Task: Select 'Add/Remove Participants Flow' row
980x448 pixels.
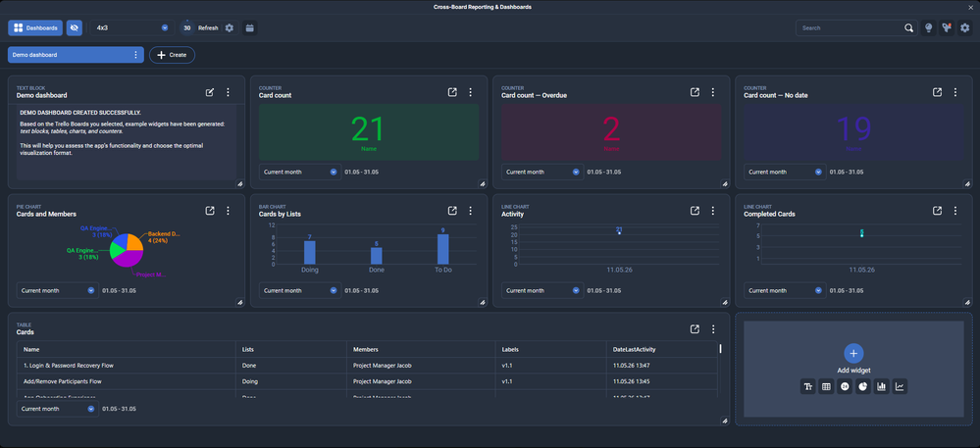Action: [367, 381]
